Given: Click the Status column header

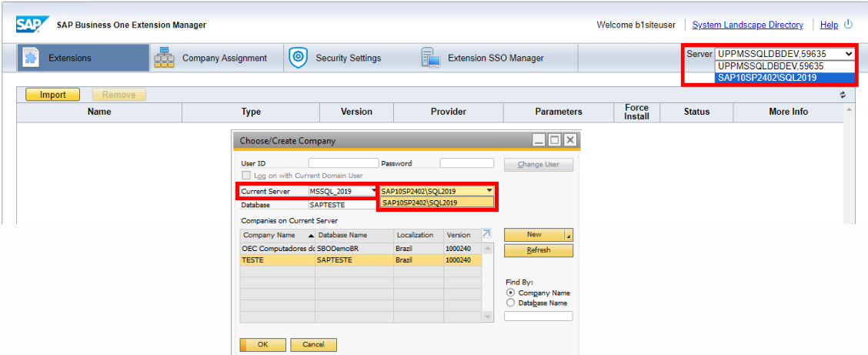Looking at the screenshot, I should 696,112.
